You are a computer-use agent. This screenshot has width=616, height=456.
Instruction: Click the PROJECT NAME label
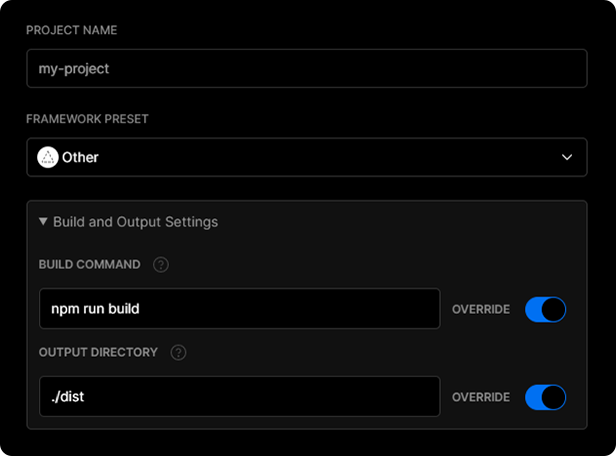[x=72, y=30]
